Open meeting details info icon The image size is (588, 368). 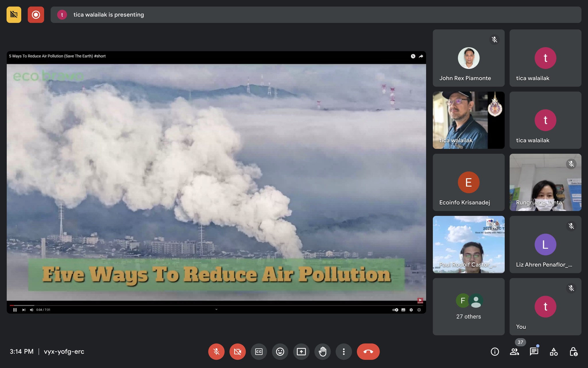pos(495,351)
